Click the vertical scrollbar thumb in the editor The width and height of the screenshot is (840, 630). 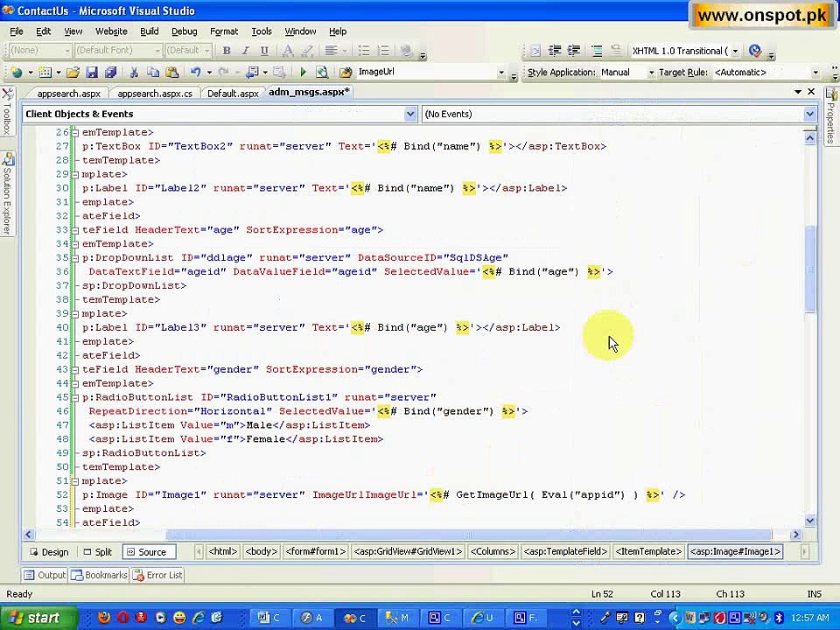(x=810, y=268)
